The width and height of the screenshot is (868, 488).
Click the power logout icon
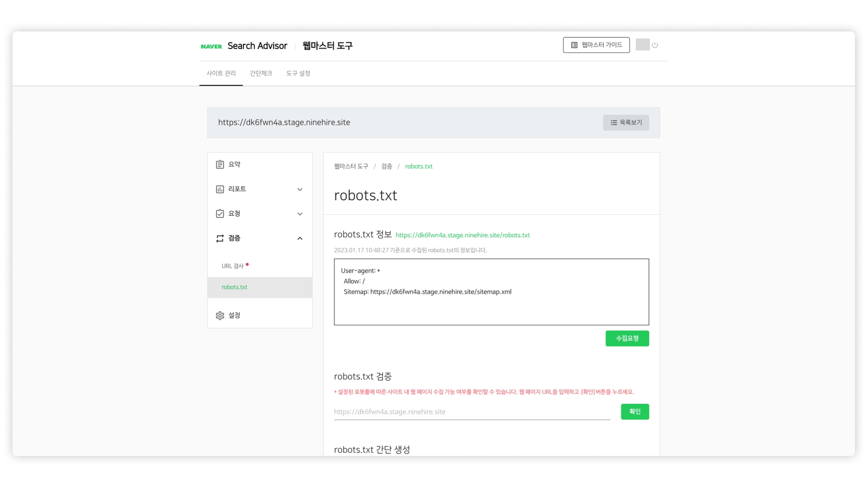pos(655,45)
